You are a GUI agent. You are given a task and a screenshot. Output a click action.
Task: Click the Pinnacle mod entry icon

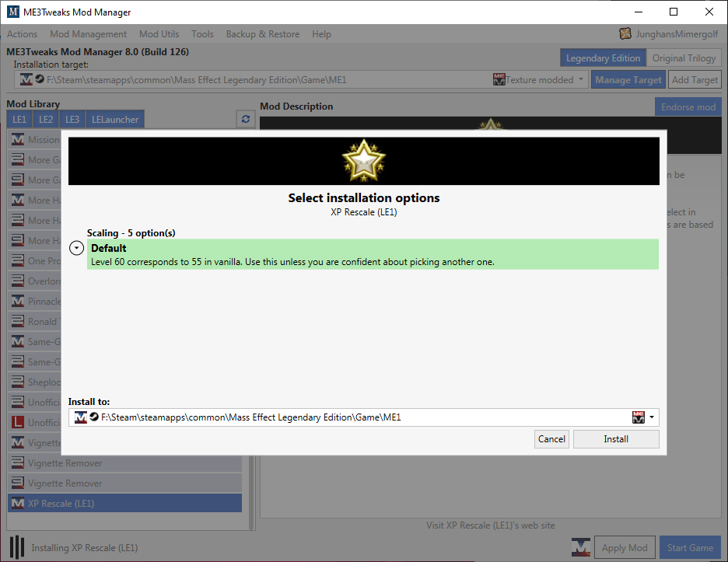[18, 301]
